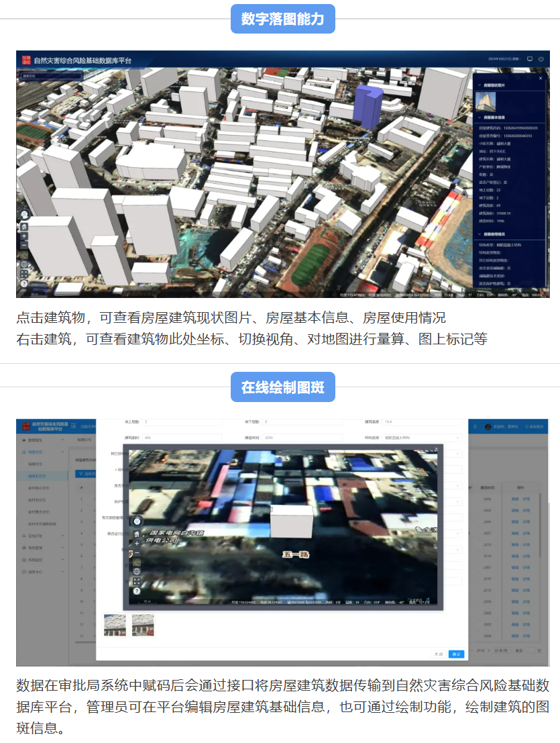
Task: Click the 数字落图能力 heading button
Action: [x=282, y=19]
